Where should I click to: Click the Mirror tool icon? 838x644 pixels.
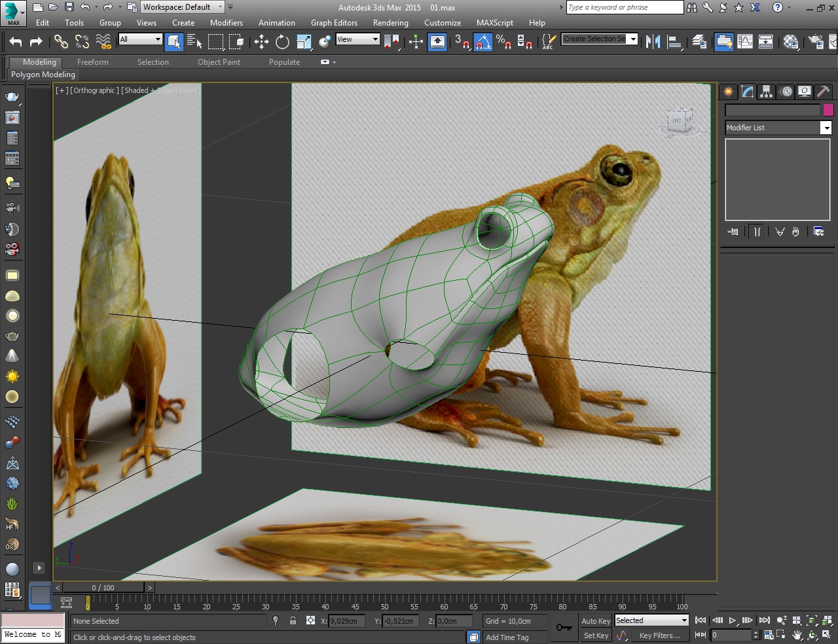pos(653,42)
